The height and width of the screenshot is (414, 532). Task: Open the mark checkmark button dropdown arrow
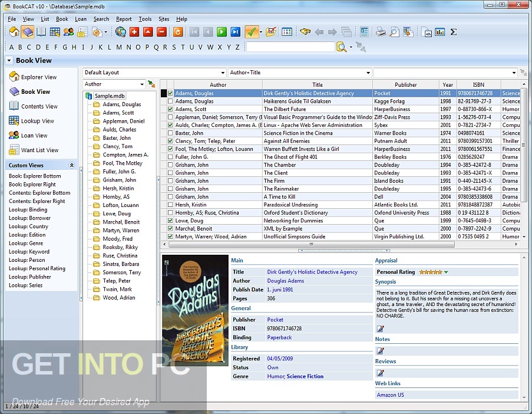260,32
